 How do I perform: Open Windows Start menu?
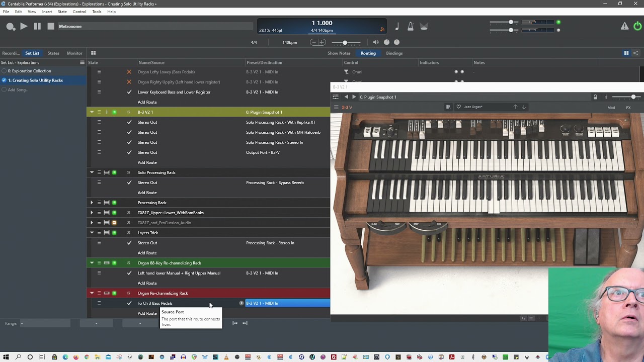6,357
